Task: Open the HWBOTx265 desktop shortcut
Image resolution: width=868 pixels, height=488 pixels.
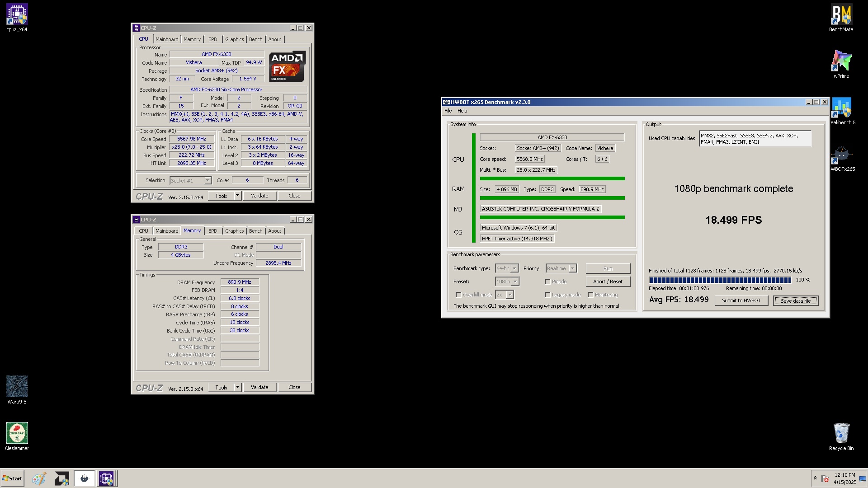Action: click(x=842, y=158)
